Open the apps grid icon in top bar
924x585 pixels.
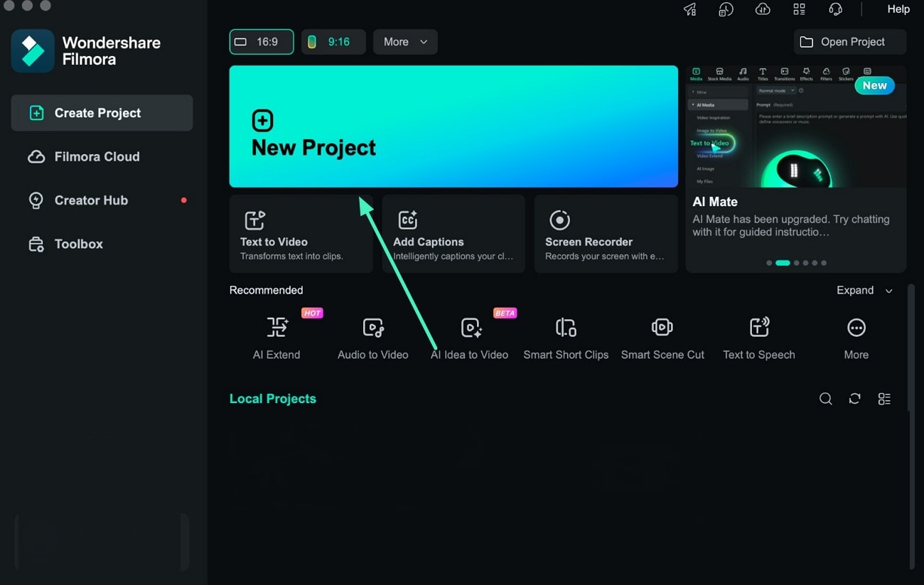pyautogui.click(x=800, y=9)
